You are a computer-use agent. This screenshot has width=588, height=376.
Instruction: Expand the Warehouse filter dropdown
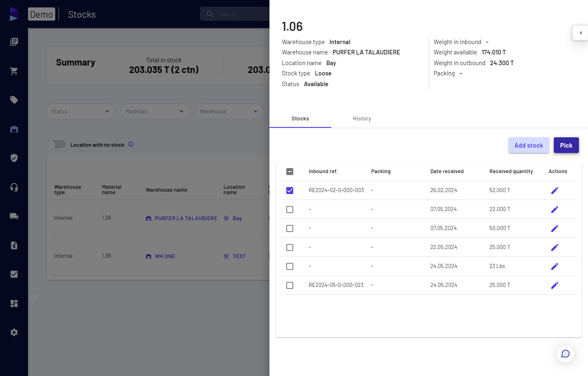click(230, 111)
